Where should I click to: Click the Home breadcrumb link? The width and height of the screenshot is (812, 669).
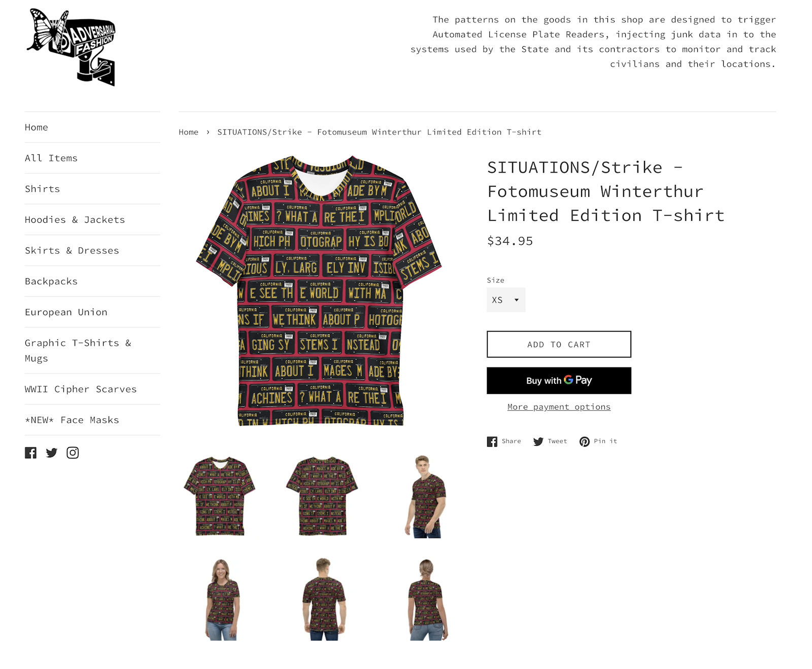click(188, 132)
